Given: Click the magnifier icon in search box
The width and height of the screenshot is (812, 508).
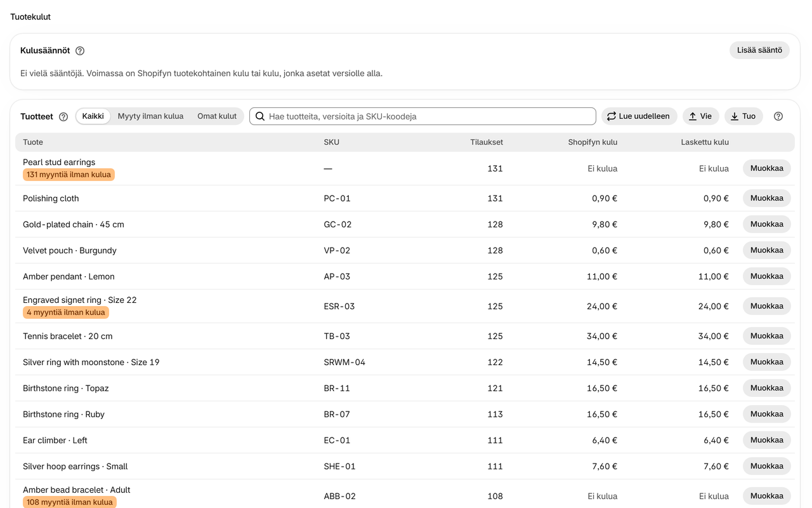Looking at the screenshot, I should point(260,116).
